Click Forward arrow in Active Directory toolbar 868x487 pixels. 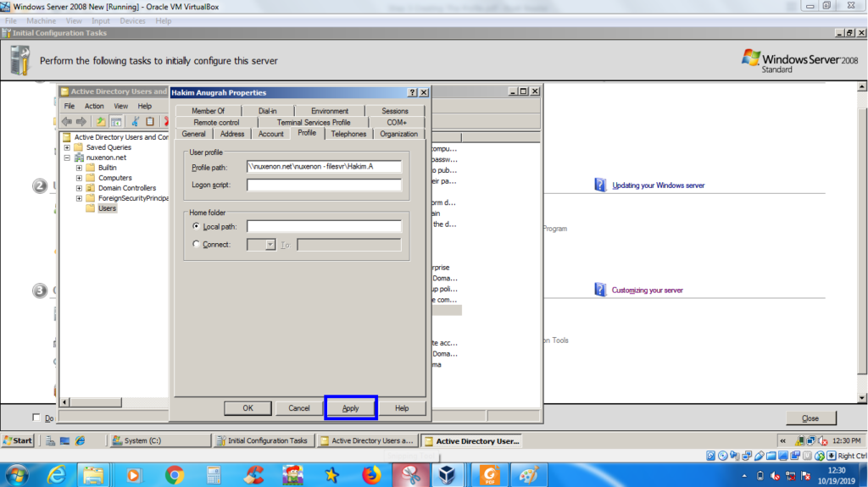click(x=81, y=122)
